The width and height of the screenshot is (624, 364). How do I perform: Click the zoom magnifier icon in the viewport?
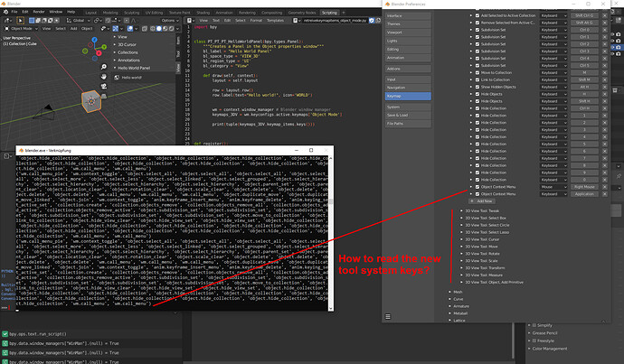tap(104, 67)
